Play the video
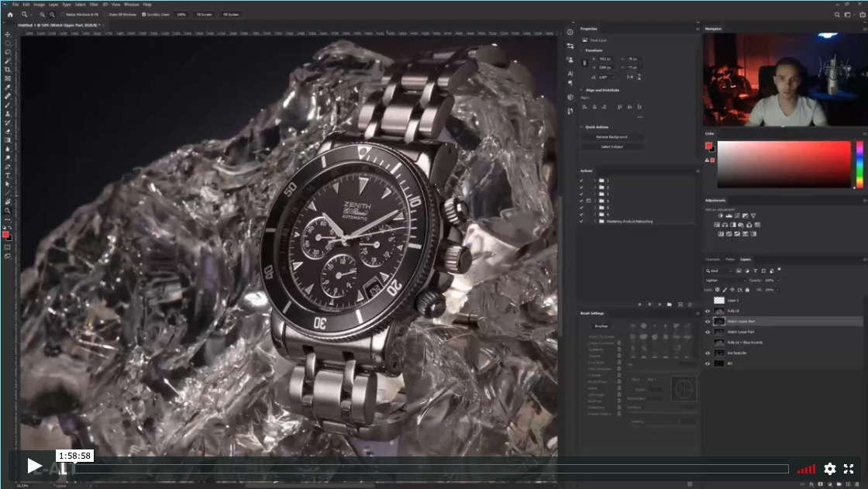Image resolution: width=868 pixels, height=489 pixels. tap(34, 466)
